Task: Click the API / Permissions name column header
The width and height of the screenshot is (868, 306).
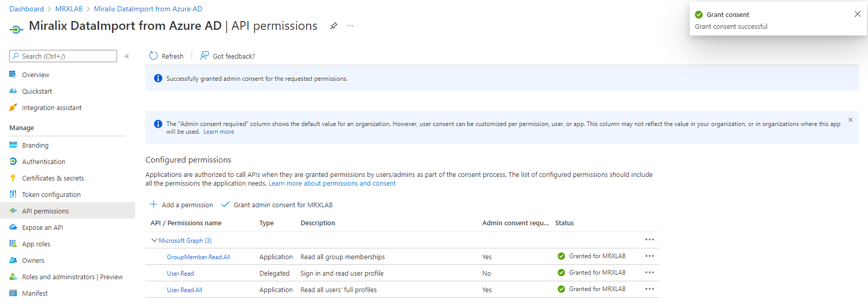Action: [186, 223]
